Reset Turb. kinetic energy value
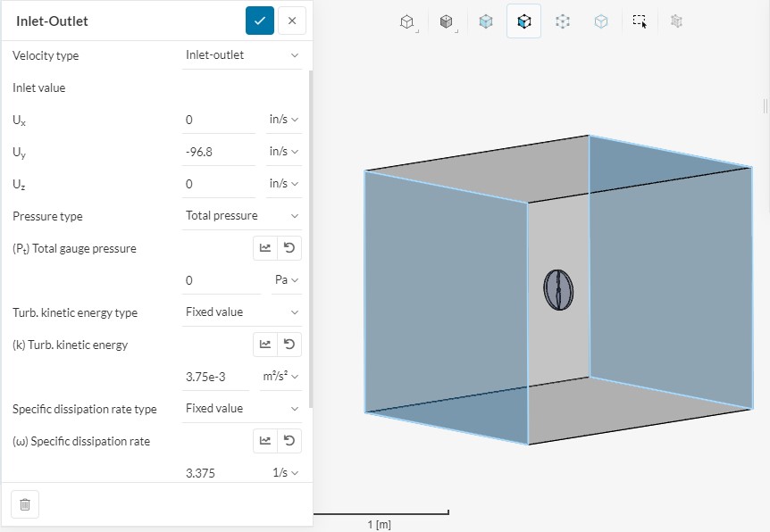The height and width of the screenshot is (532, 770). point(289,344)
